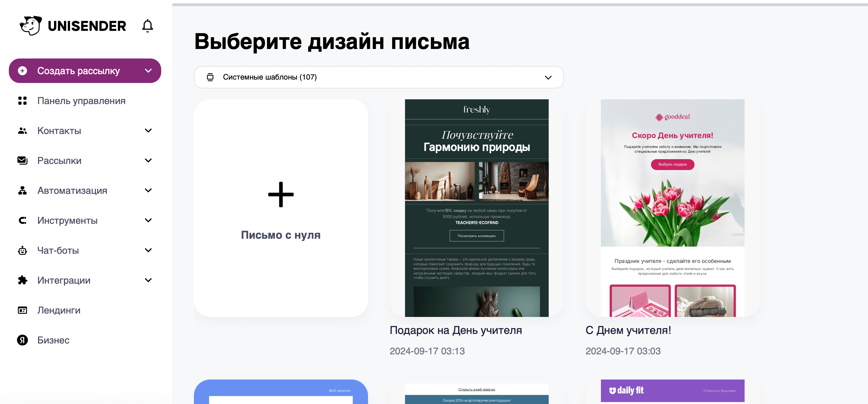
Task: Click the Создать рассылку button
Action: coord(85,71)
